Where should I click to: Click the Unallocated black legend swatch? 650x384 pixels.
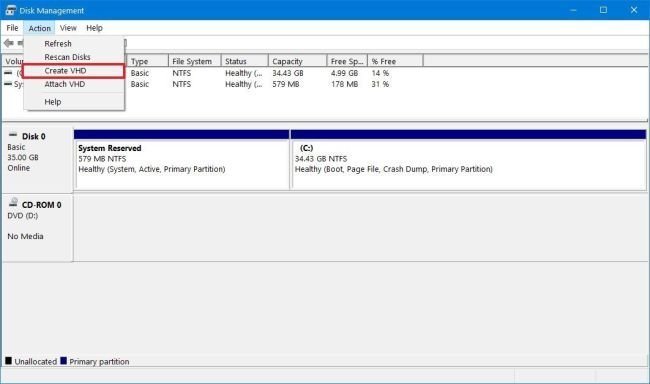(x=8, y=361)
